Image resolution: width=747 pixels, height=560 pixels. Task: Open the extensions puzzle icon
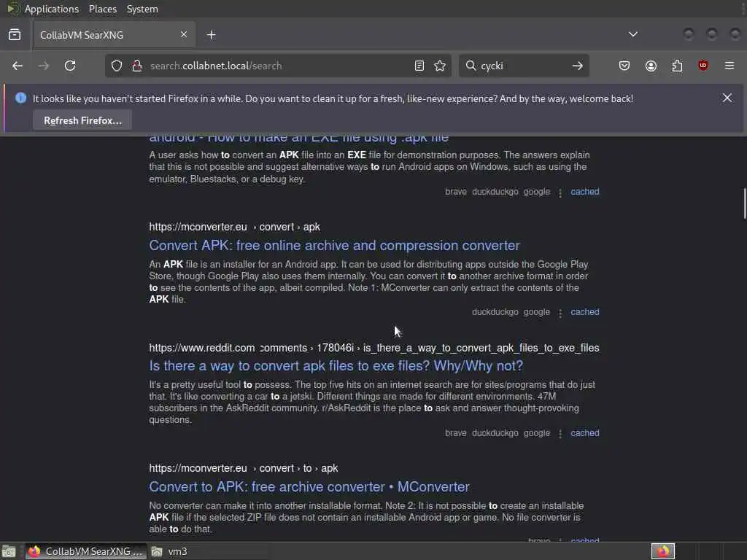[x=677, y=66]
